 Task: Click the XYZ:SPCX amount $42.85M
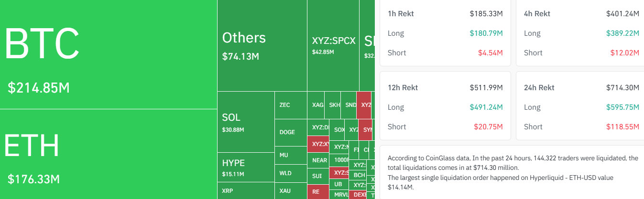(x=323, y=52)
